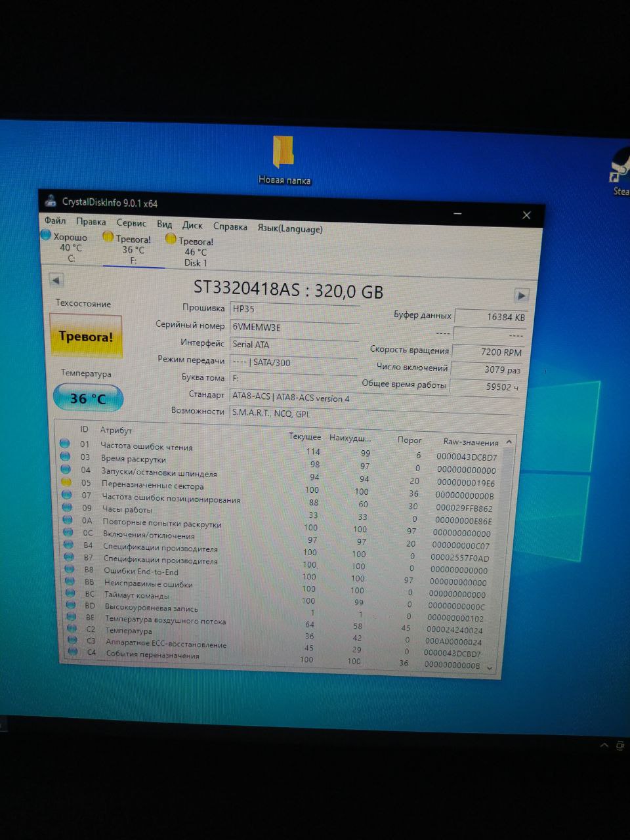Click buffer size field 16384 KB
The height and width of the screenshot is (840, 630).
[x=491, y=317]
